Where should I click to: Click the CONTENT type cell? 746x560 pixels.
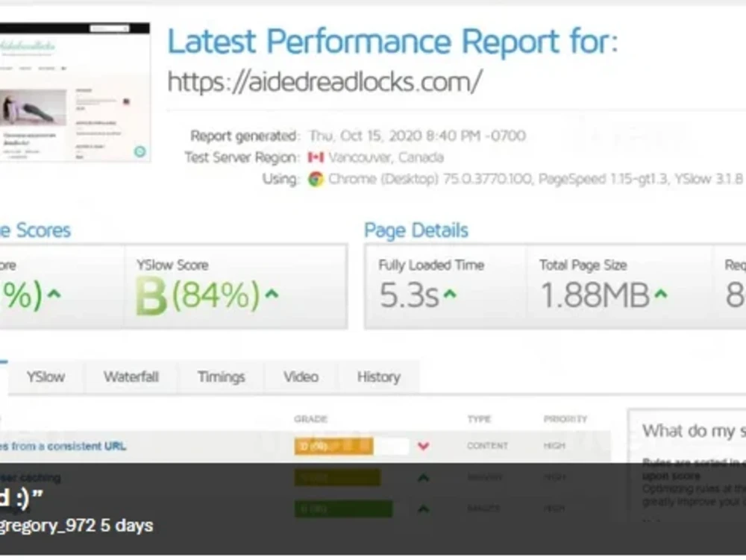[487, 445]
